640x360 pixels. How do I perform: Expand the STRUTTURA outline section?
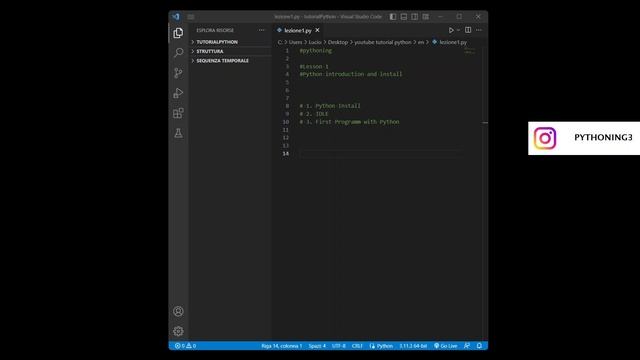click(x=231, y=51)
